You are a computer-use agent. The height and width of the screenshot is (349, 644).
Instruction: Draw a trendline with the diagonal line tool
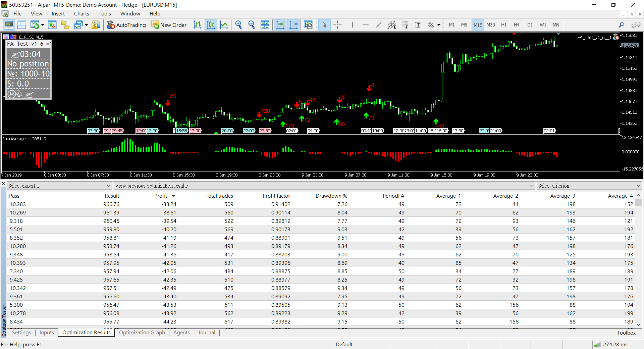click(x=378, y=25)
